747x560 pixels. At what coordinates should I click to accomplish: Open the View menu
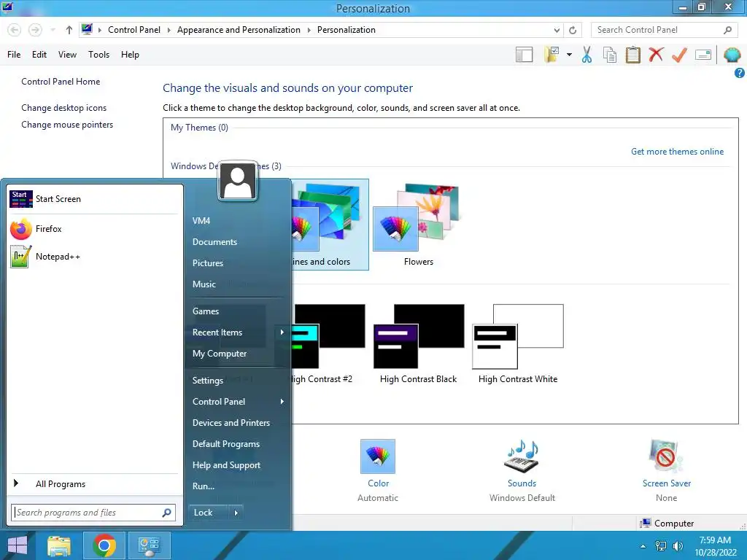pyautogui.click(x=67, y=55)
